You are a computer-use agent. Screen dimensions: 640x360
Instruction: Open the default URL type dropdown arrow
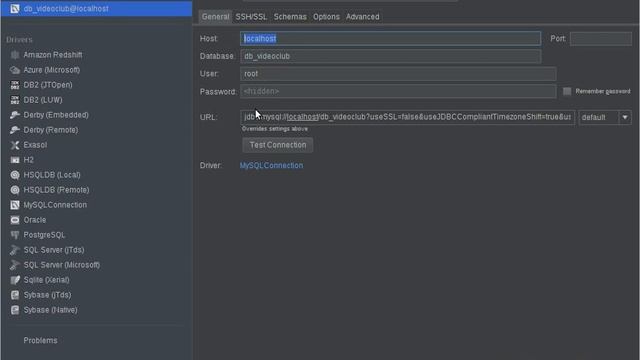[625, 118]
